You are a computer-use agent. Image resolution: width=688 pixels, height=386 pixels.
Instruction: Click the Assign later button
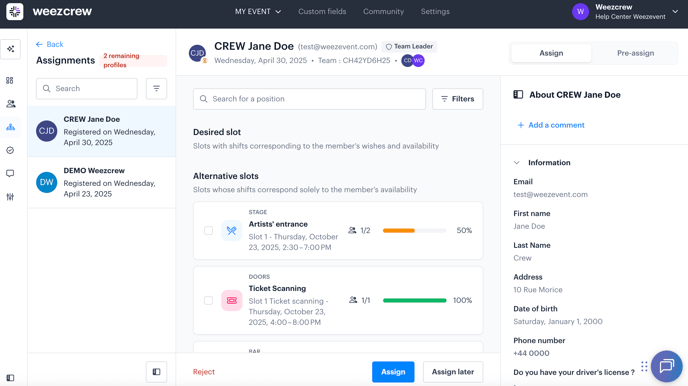[453, 372]
